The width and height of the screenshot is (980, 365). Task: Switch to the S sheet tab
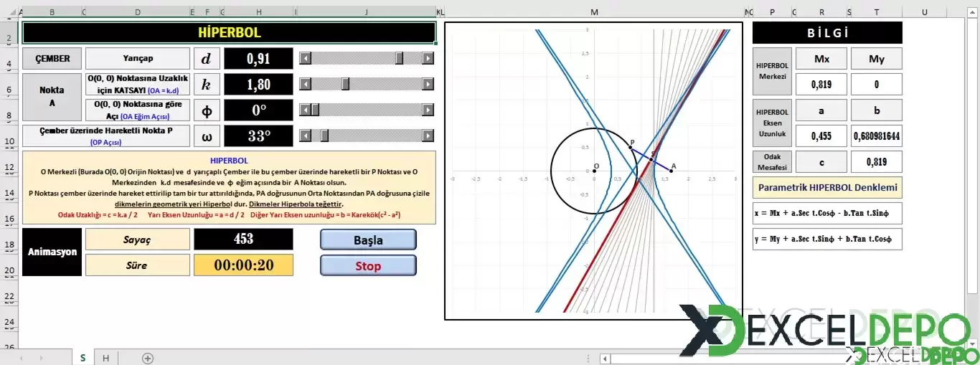(x=83, y=358)
